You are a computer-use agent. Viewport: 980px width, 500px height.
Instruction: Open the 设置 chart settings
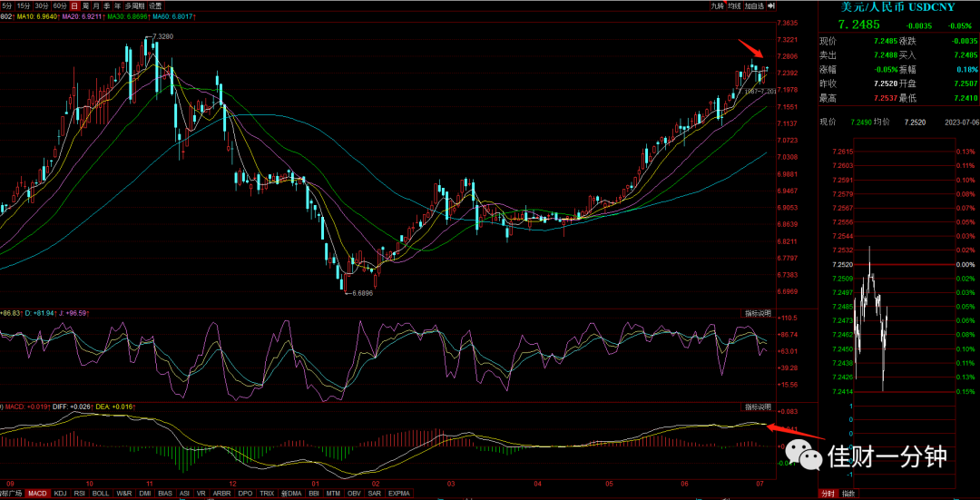click(156, 5)
